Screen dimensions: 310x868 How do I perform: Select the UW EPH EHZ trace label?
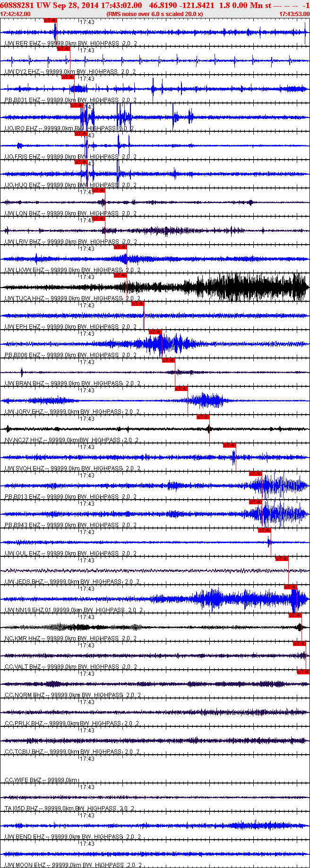click(x=72, y=327)
